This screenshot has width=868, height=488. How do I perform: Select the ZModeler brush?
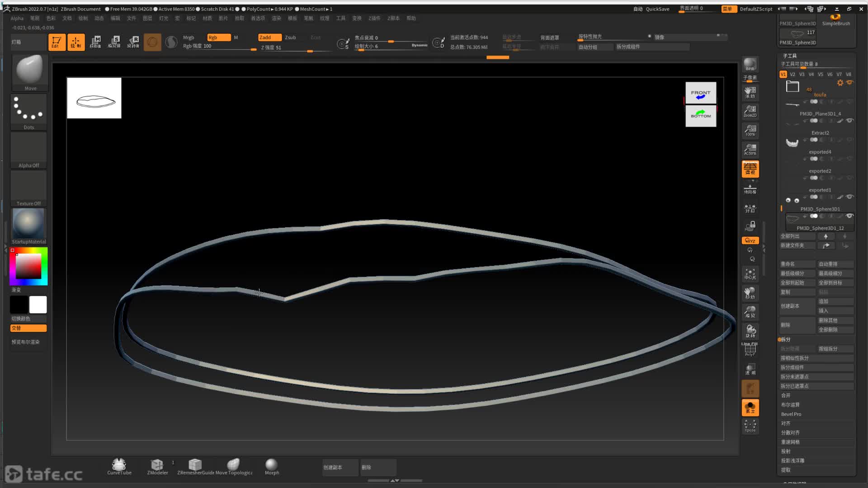click(x=157, y=467)
